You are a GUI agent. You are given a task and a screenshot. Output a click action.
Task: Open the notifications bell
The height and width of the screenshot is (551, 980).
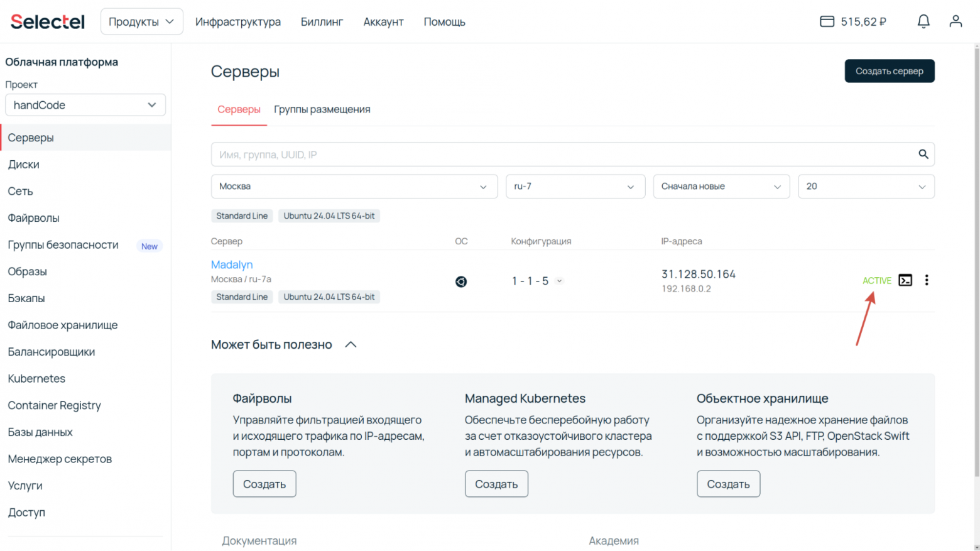tap(923, 22)
